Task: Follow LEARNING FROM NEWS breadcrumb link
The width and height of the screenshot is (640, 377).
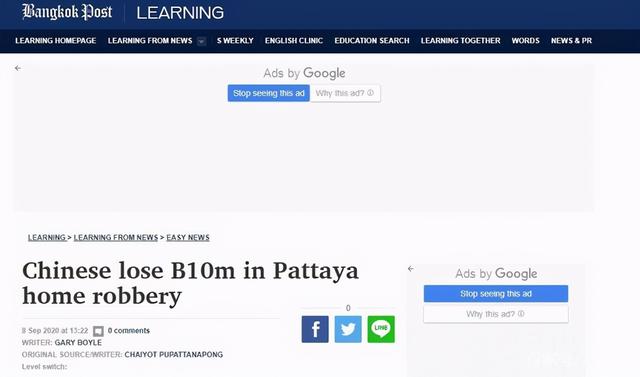Action: pos(116,237)
